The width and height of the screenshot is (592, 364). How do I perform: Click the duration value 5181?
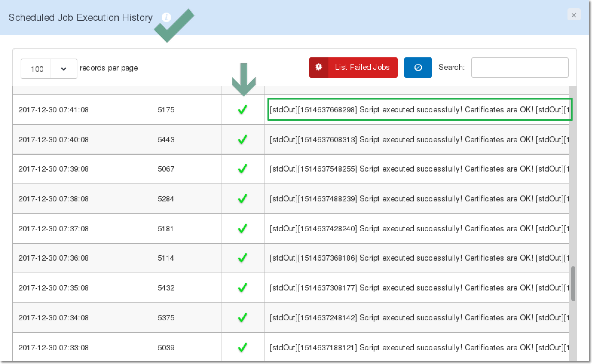click(x=166, y=229)
